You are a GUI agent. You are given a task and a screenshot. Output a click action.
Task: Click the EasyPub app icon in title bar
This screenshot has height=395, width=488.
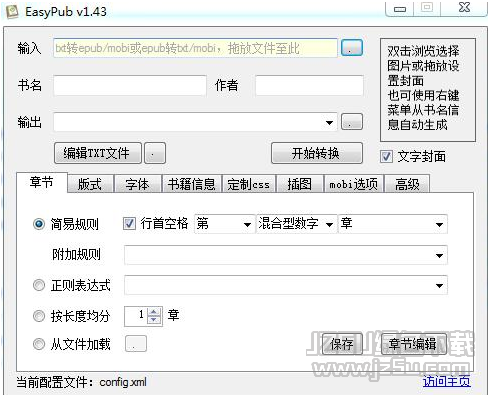[12, 12]
